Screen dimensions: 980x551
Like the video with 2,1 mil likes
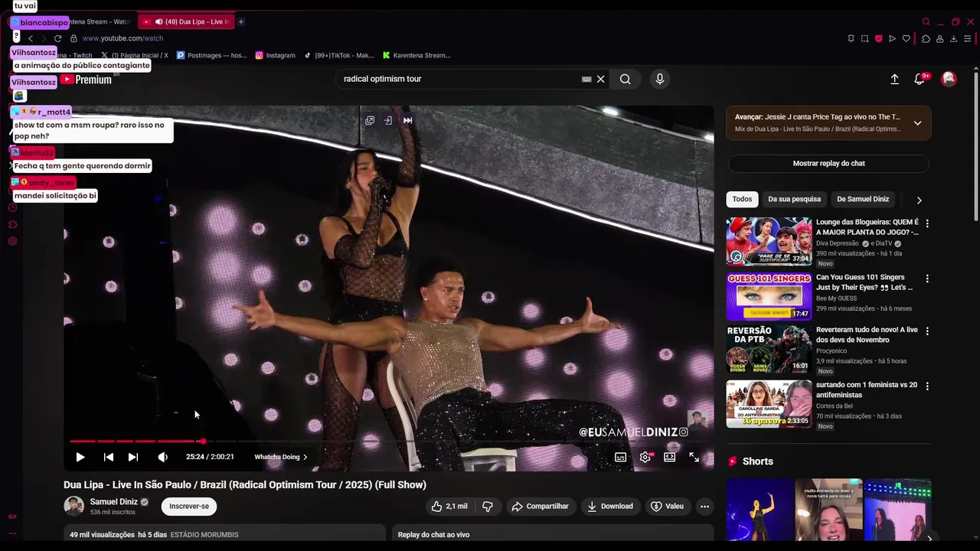click(x=449, y=506)
